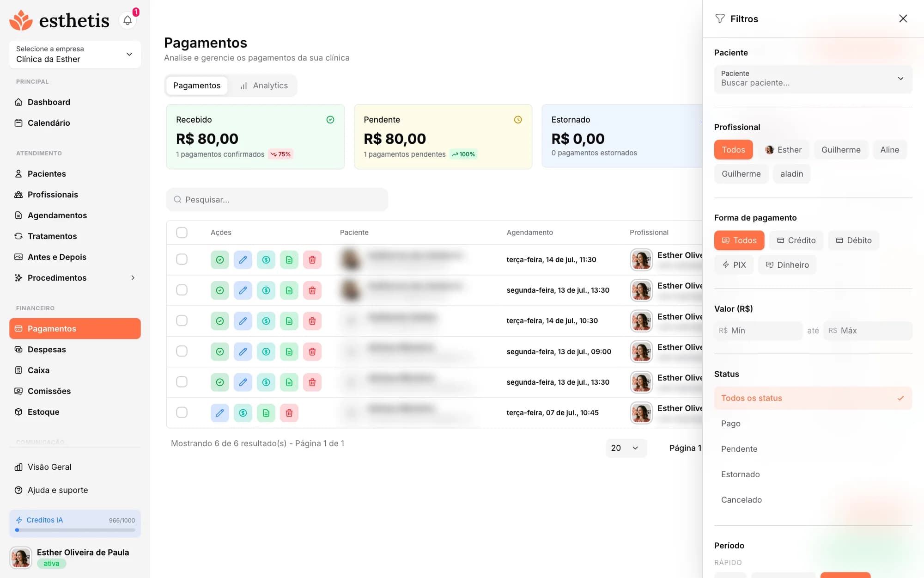This screenshot has width=924, height=578.
Task: Click the Creditos IA progress bar
Action: pos(75,530)
